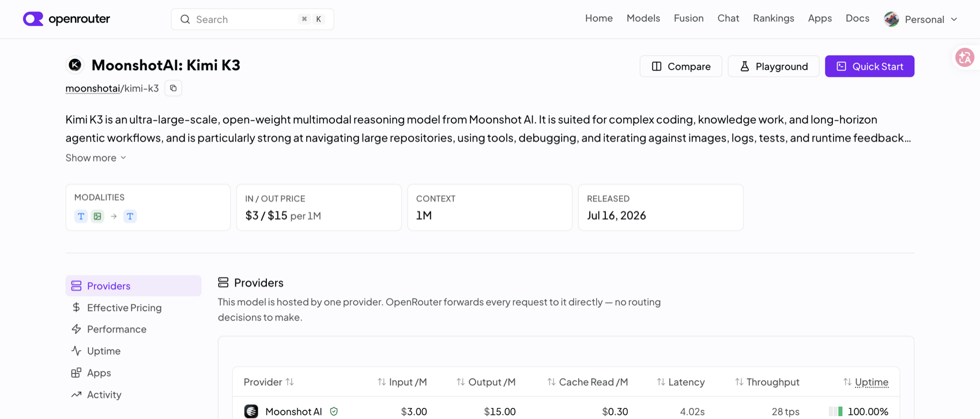The height and width of the screenshot is (419, 980).
Task: Select Performance in the sidebar
Action: click(x=133, y=329)
